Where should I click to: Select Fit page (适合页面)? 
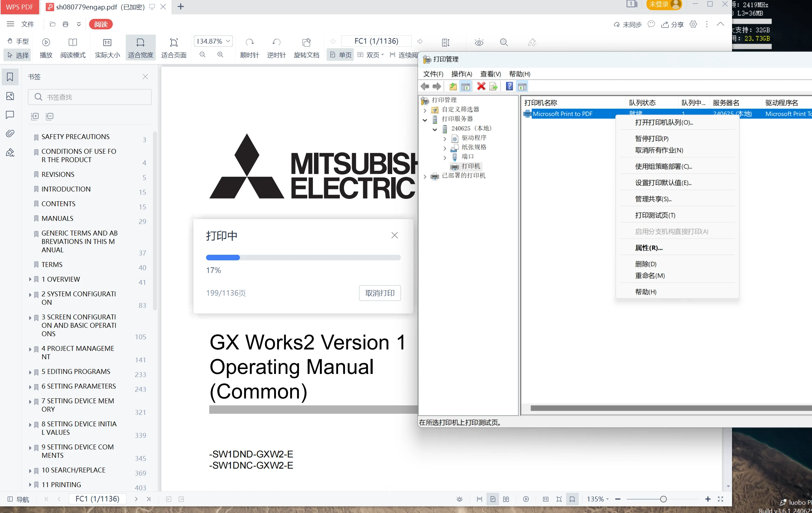point(174,48)
